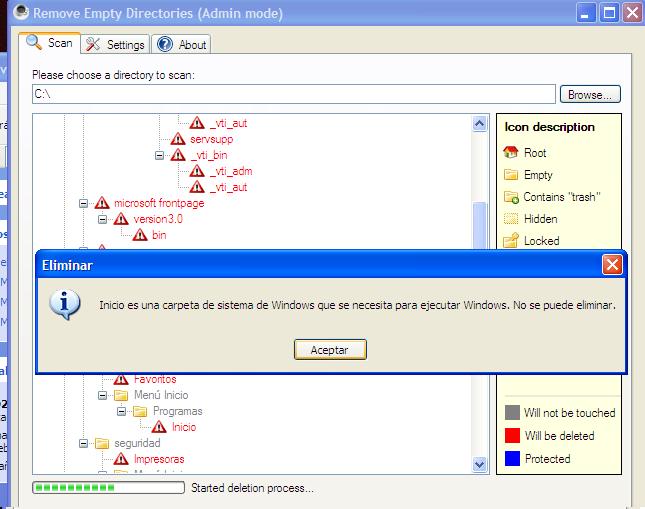
Task: Click the magnifier icon on Scan tab
Action: [34, 42]
